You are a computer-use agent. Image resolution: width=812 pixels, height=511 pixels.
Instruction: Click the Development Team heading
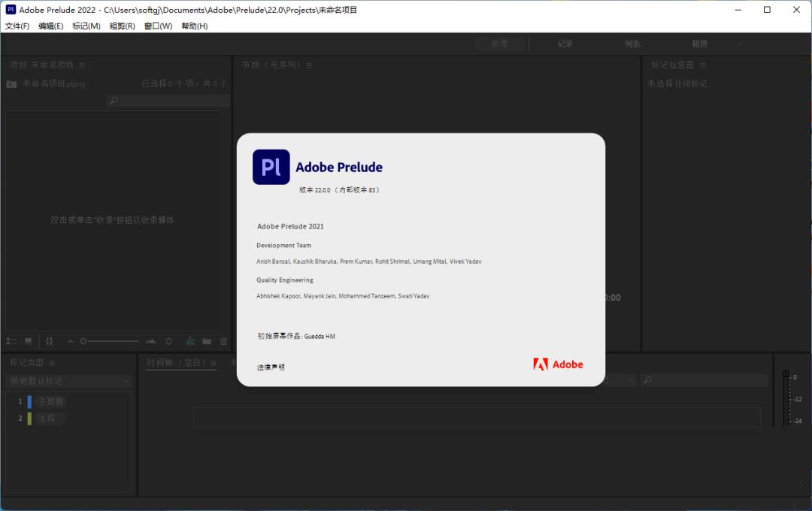point(283,246)
